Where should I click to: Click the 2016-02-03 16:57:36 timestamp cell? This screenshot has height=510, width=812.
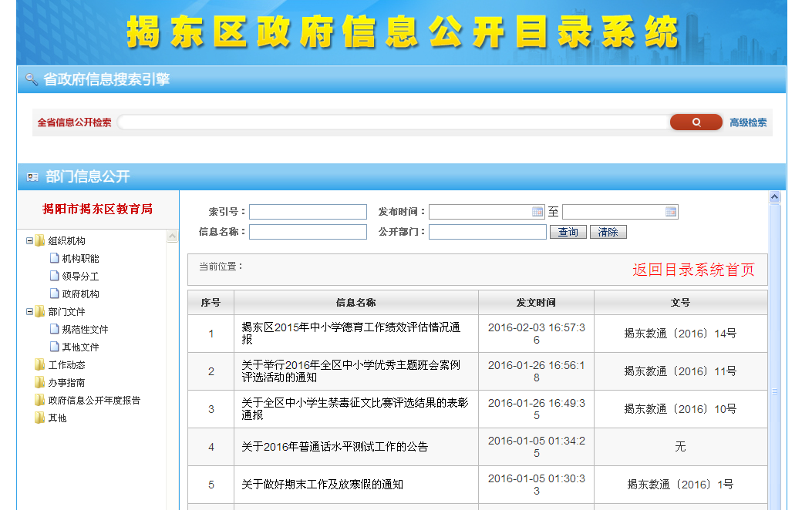point(537,334)
